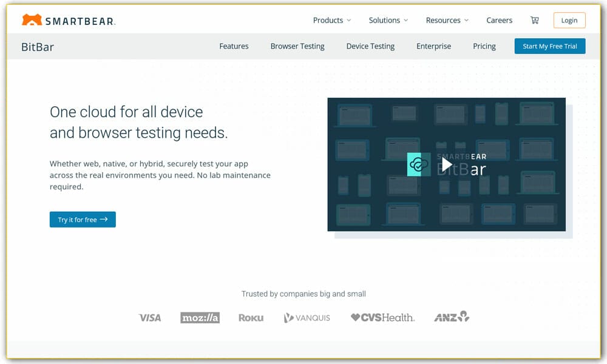Click the BitBar teal logo icon in video
The width and height of the screenshot is (607, 364).
point(418,164)
